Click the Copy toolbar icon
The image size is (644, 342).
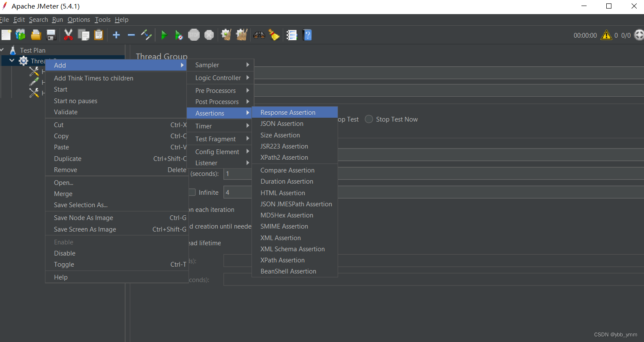[84, 35]
